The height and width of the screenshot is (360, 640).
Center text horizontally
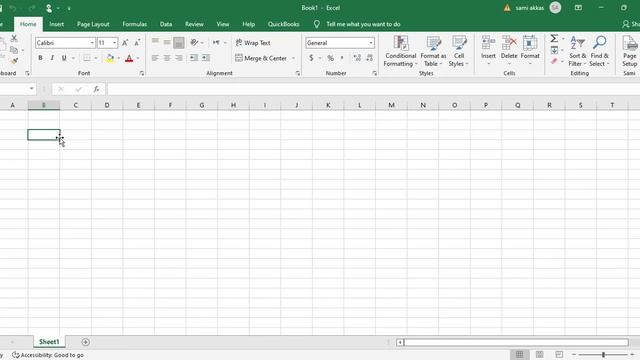pos(167,58)
